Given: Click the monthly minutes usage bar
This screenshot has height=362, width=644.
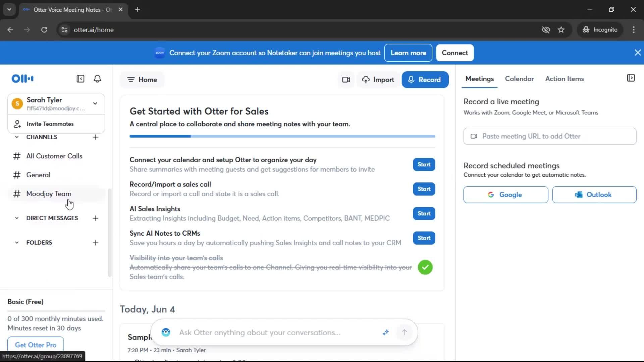Looking at the screenshot, I should 56,311.
